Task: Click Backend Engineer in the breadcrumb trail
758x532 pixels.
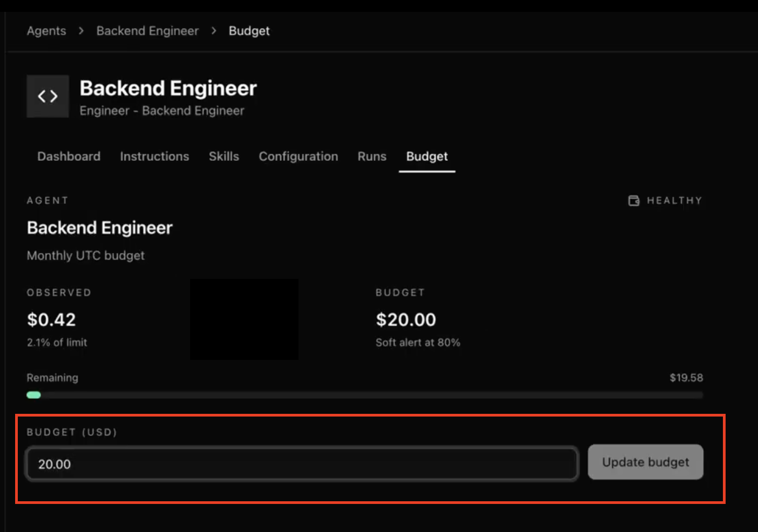Action: (x=147, y=31)
